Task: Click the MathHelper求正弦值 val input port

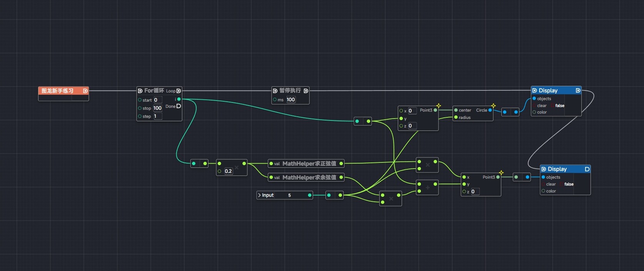Action: 271,164
